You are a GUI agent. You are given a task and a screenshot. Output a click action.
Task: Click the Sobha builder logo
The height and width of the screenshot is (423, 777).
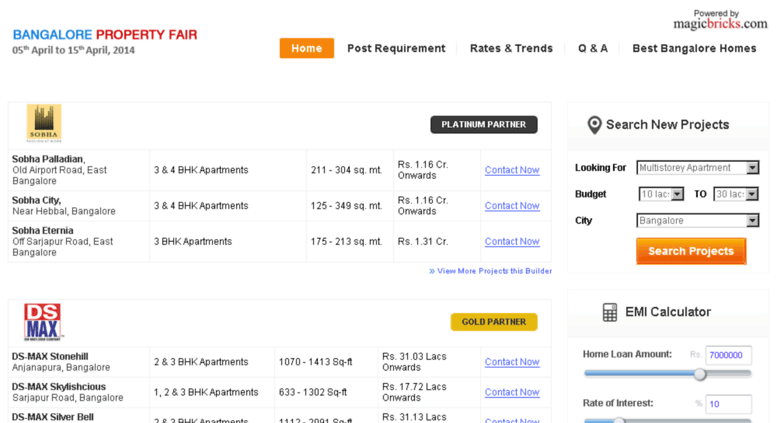[x=44, y=123]
